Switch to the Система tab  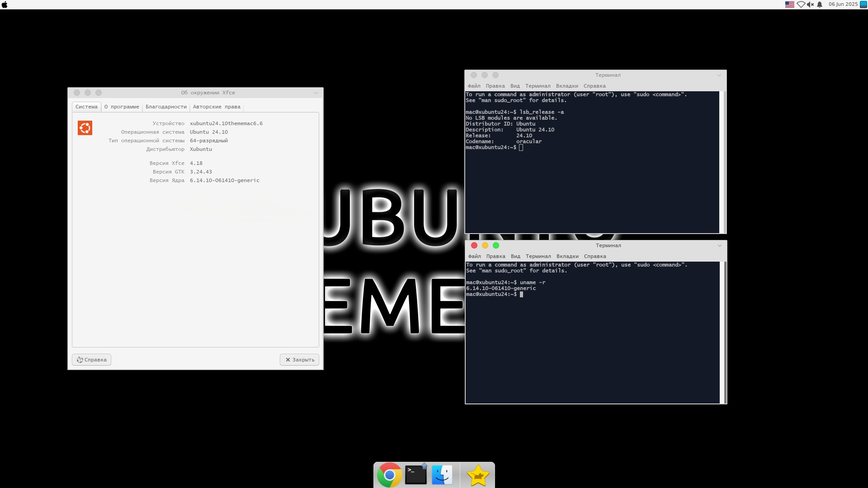pyautogui.click(x=86, y=107)
